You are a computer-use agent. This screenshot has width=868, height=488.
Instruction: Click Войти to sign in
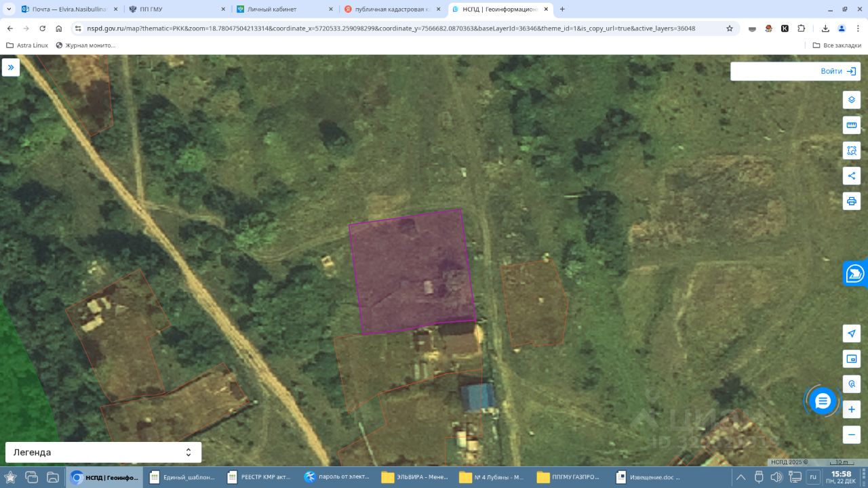[x=838, y=71]
